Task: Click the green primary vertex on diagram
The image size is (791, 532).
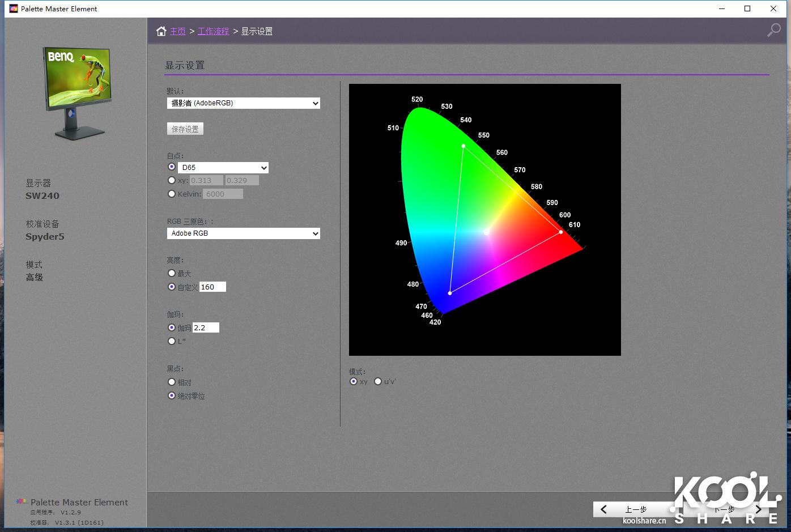Action: click(x=463, y=146)
